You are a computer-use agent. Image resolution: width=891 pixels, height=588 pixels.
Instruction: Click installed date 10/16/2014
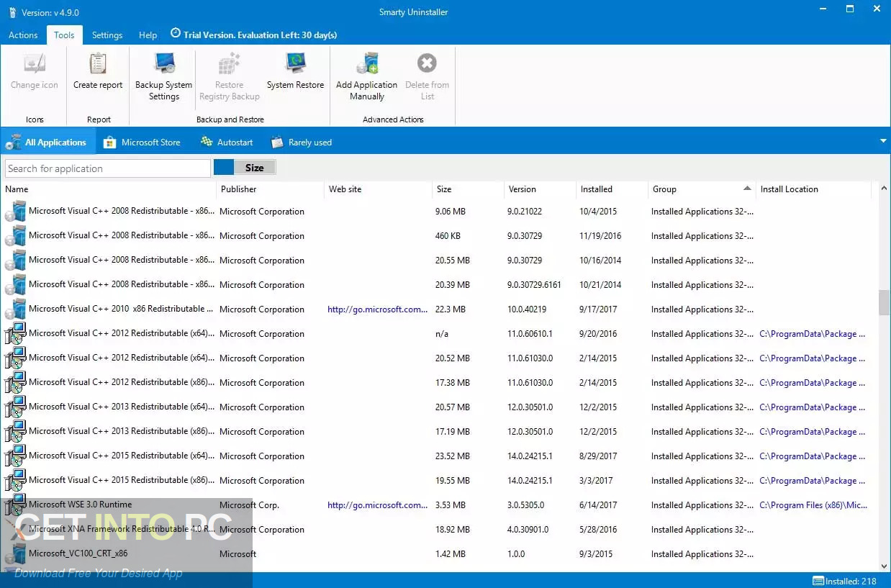[600, 261]
